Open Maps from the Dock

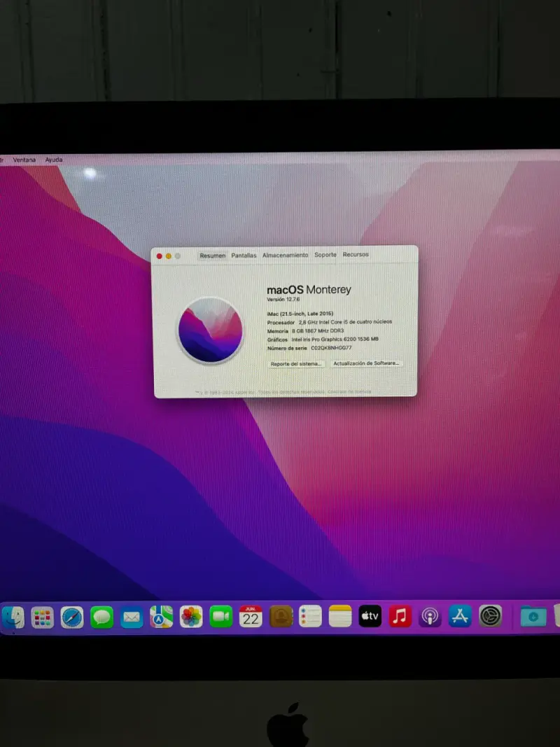coord(162,617)
